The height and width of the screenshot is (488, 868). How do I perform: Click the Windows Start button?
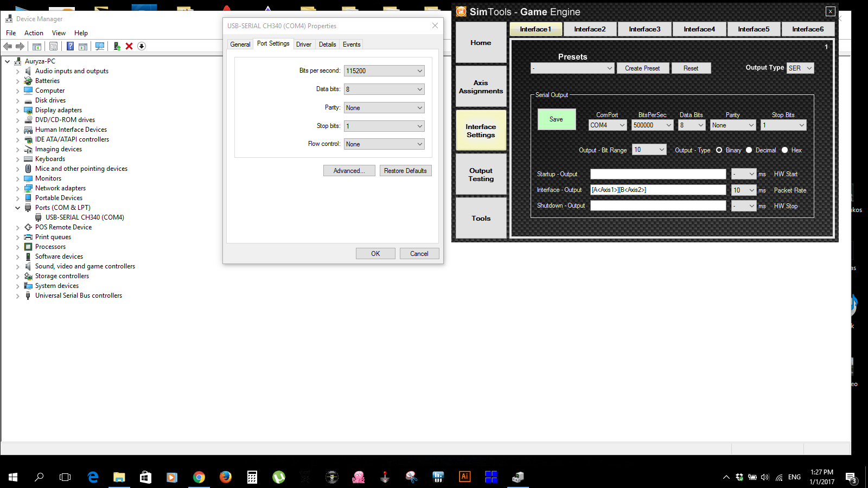[x=13, y=477]
